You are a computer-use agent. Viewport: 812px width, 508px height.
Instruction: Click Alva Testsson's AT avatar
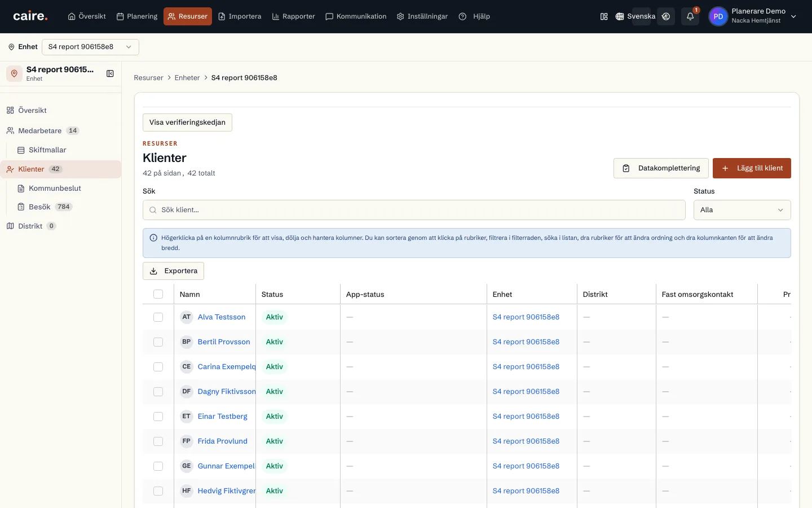(187, 317)
